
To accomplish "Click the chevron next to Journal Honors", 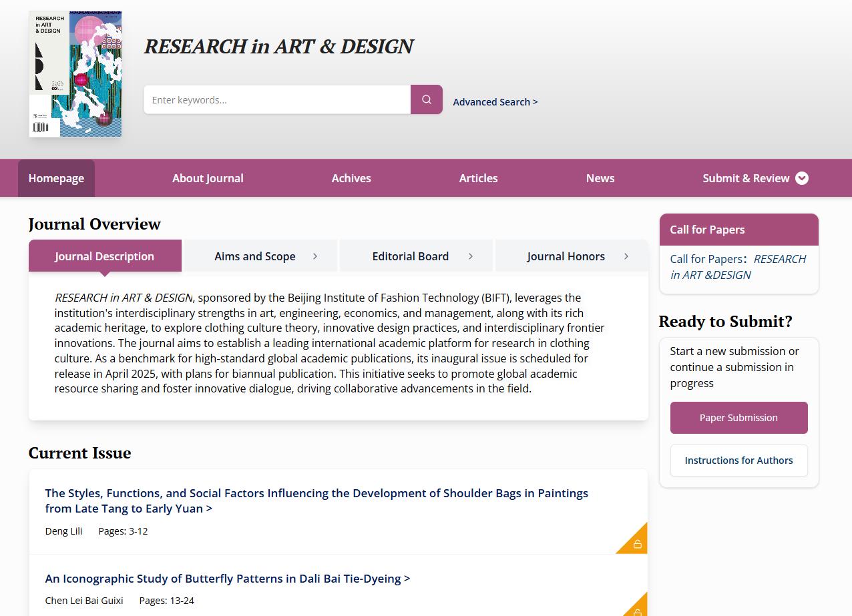I will (x=626, y=256).
